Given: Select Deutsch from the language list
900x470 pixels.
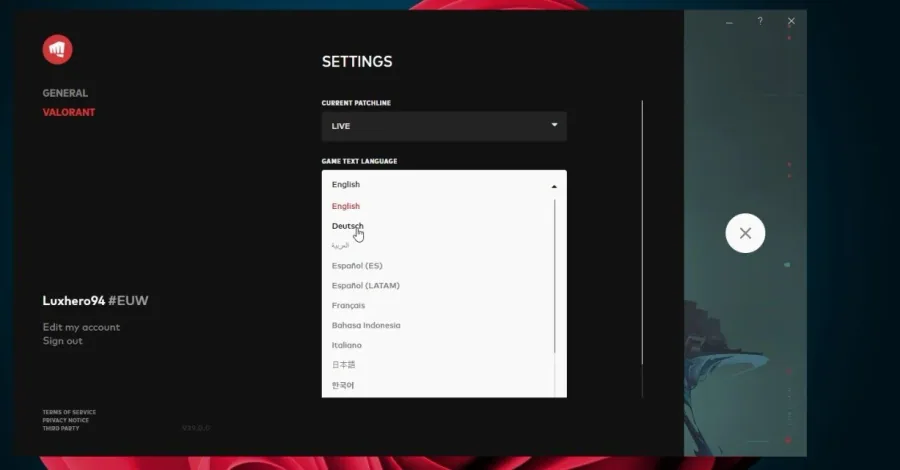Looking at the screenshot, I should pos(348,226).
